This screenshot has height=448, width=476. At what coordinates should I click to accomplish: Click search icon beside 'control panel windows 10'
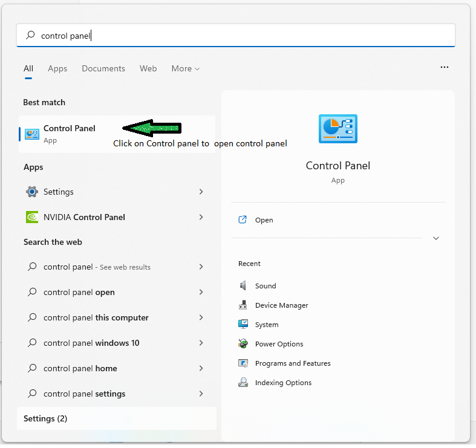click(32, 343)
